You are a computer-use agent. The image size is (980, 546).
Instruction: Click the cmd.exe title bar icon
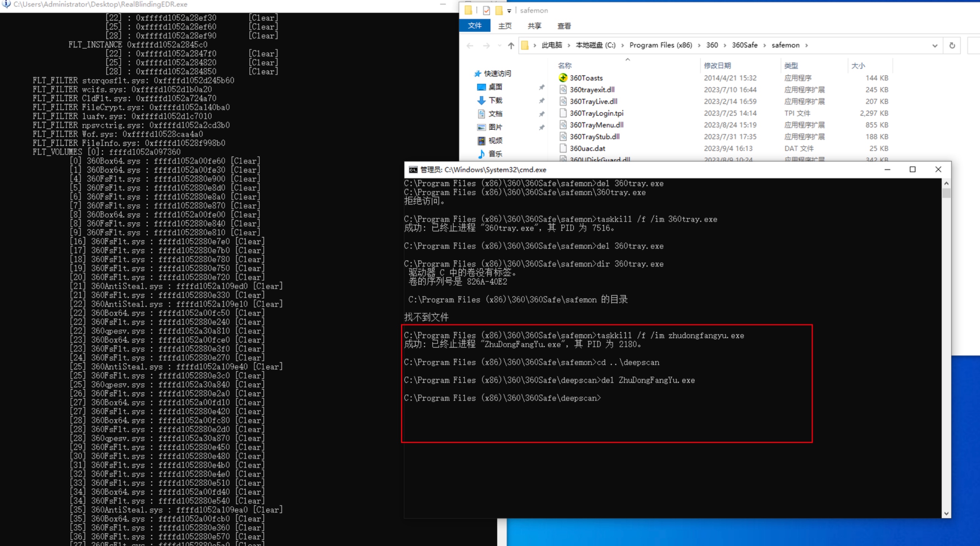[413, 169]
